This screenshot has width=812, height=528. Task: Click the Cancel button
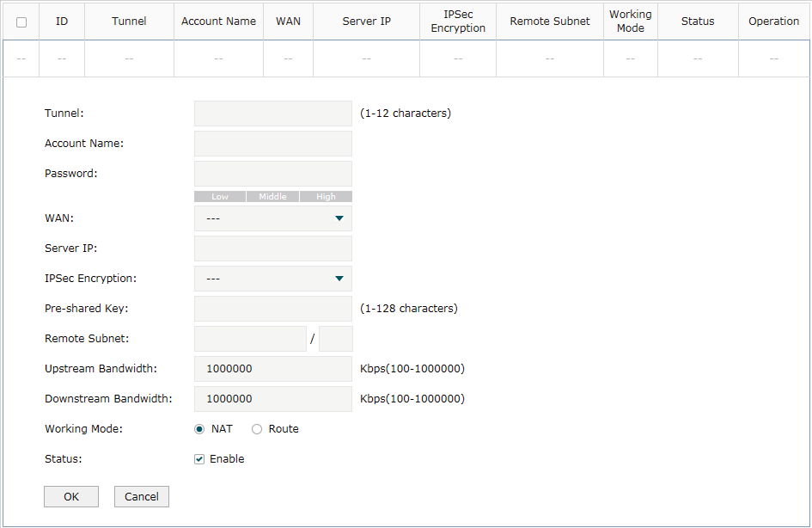point(142,496)
